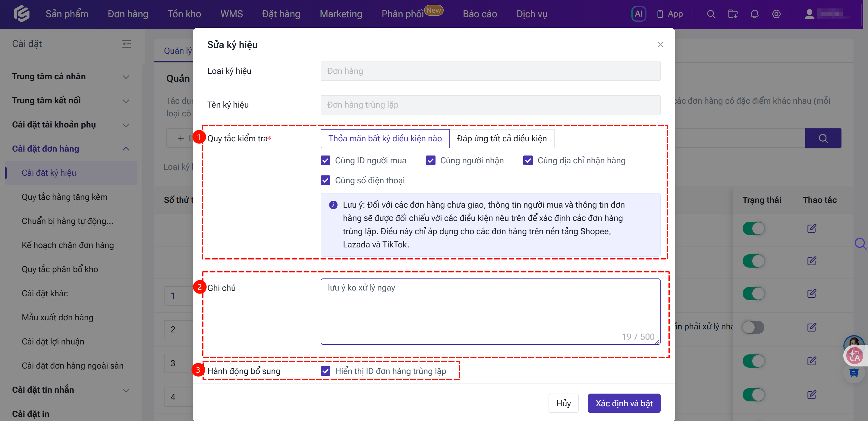Open the Tồn kho menu

click(184, 14)
